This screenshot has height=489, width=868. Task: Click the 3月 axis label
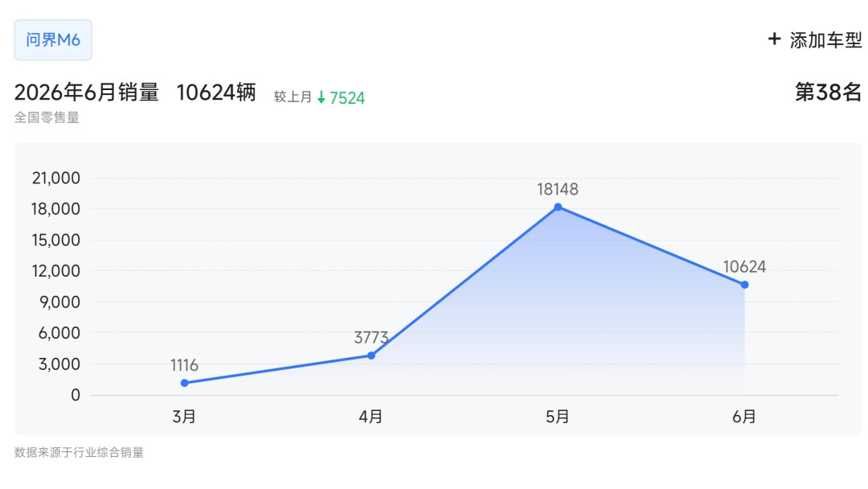tap(184, 417)
